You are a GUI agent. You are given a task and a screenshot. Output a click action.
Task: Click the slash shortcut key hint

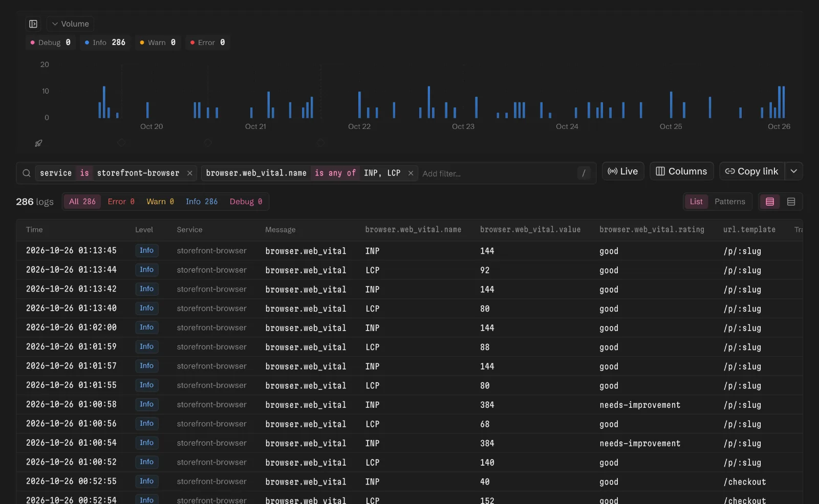584,173
